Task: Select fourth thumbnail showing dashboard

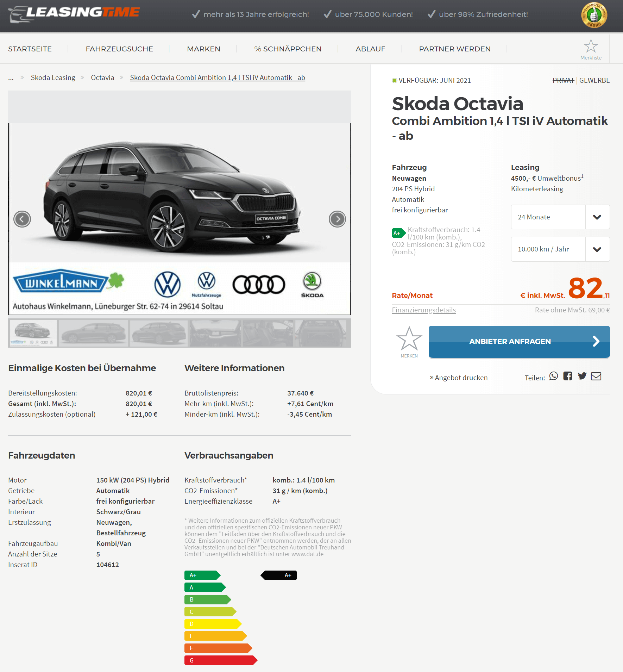Action: point(215,333)
